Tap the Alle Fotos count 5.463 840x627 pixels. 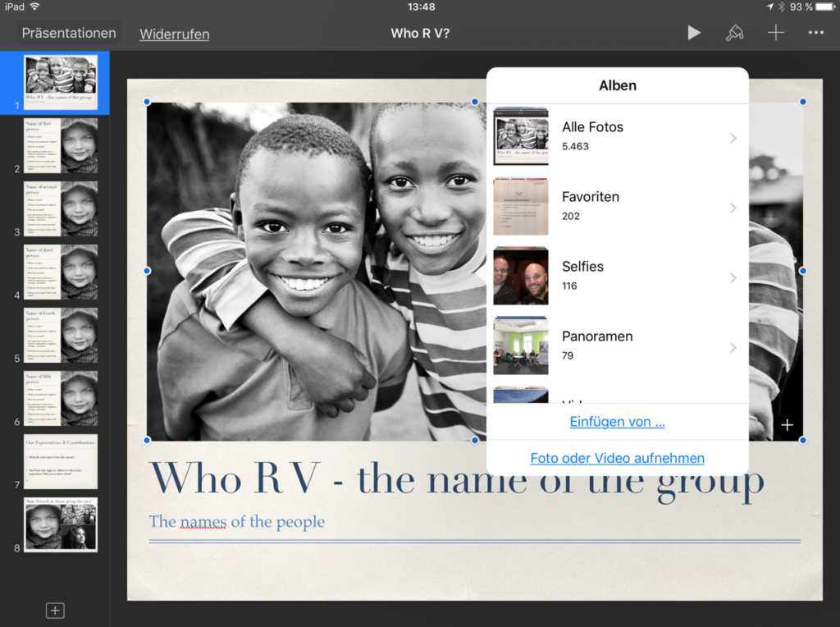click(575, 146)
